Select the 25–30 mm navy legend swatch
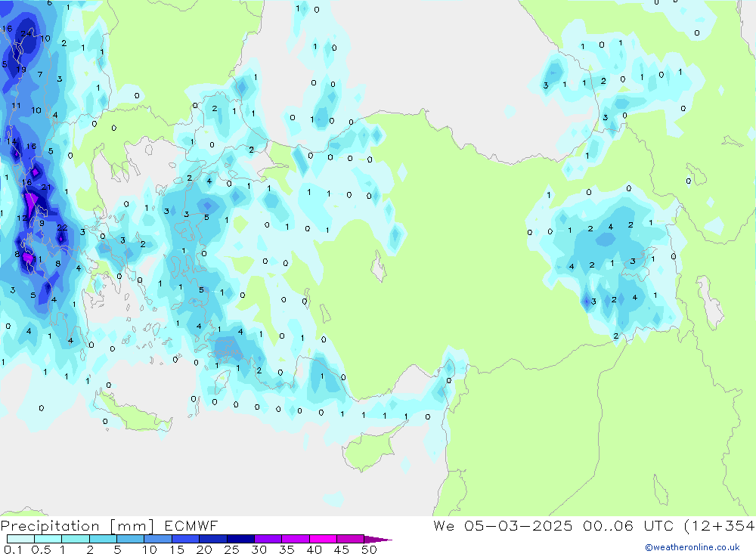The height and width of the screenshot is (554, 756). coord(240,539)
